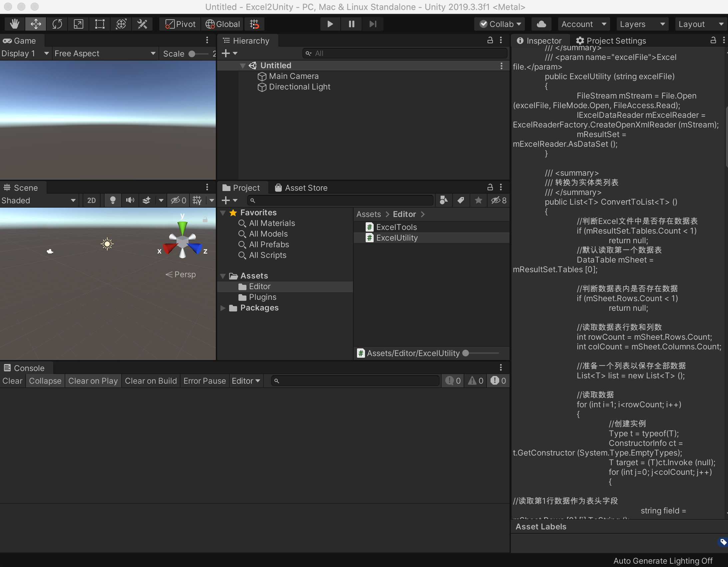This screenshot has width=728, height=567.
Task: Select the Rect Transform tool
Action: pos(100,24)
